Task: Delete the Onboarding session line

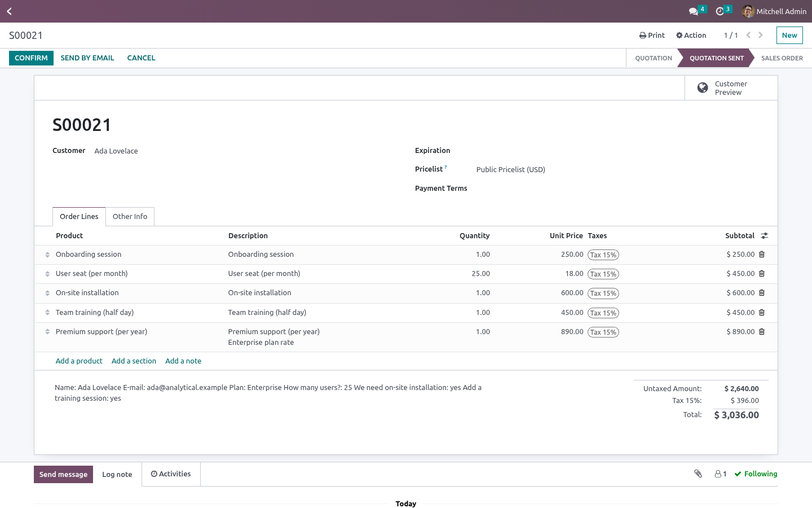Action: (x=762, y=255)
